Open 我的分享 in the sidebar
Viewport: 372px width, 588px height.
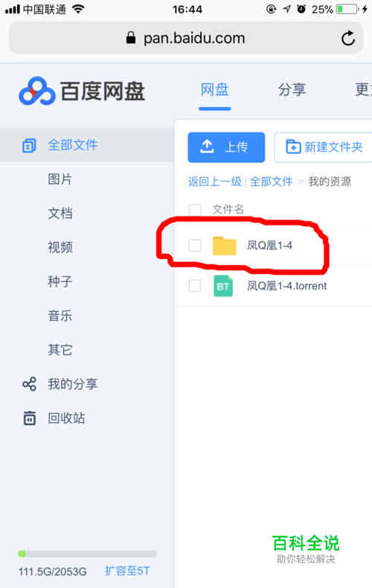[73, 384]
